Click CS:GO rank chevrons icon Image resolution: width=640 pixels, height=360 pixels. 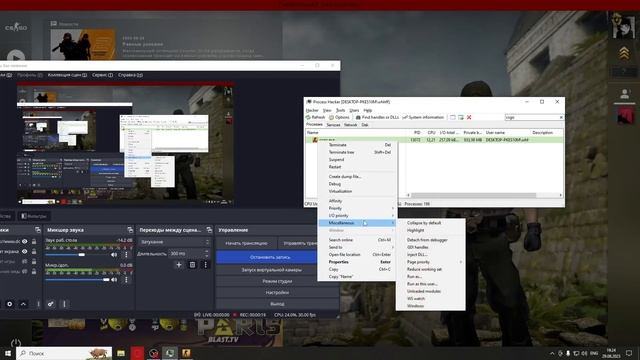click(x=624, y=53)
